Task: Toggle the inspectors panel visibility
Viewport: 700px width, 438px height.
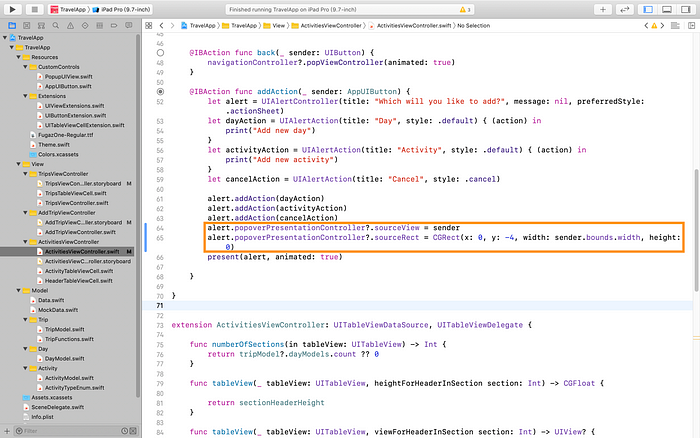Action: 686,9
